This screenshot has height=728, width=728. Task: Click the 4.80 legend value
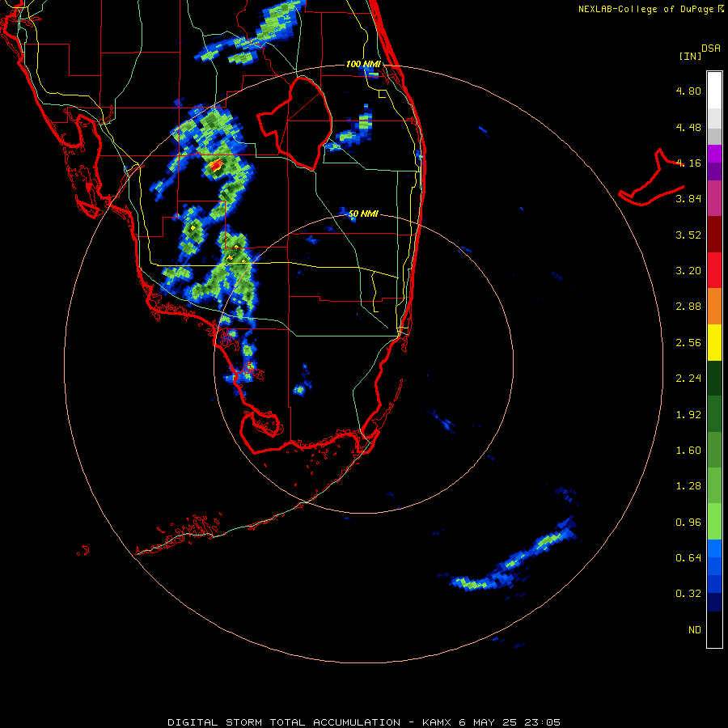[x=688, y=91]
